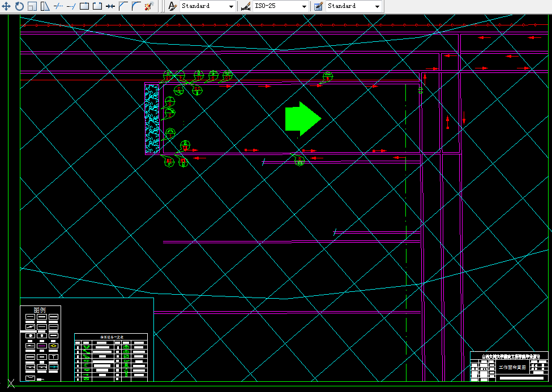Viewport: 552px width, 392px height.
Task: Open the ISO-25 dimension style dropdown
Action: (281, 6)
